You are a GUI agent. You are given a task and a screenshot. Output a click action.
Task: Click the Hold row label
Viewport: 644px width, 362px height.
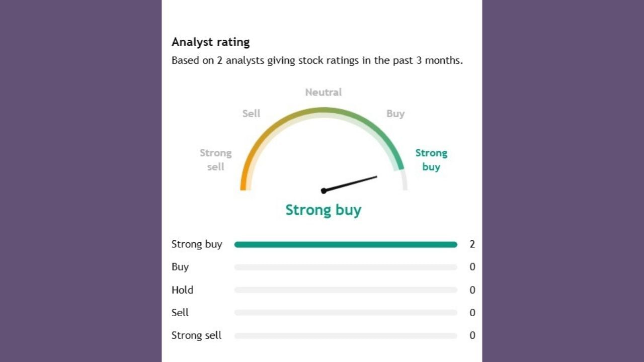point(182,290)
